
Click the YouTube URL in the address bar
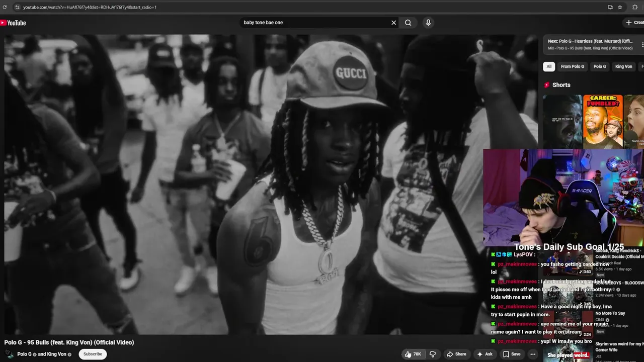(90, 7)
